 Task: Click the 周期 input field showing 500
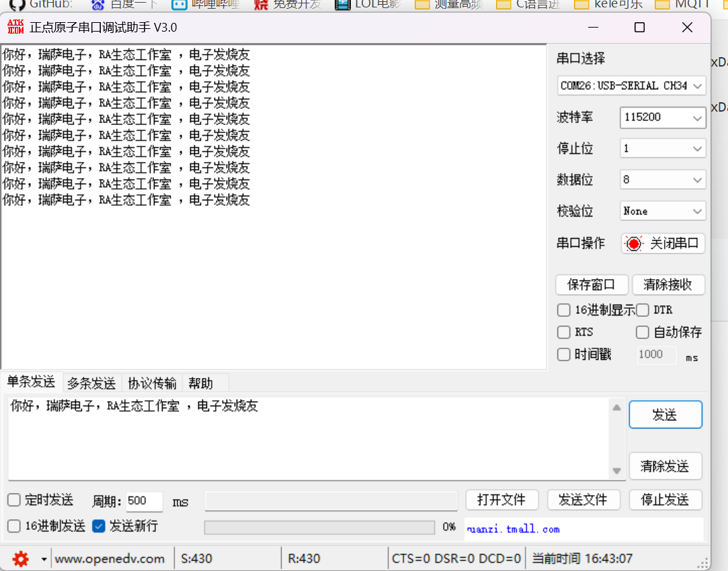144,501
